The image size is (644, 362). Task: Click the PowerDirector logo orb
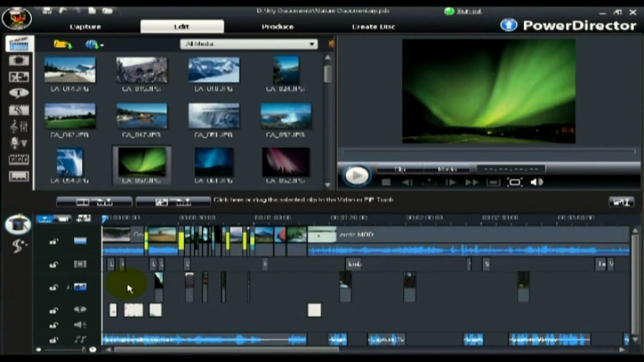pos(17,18)
